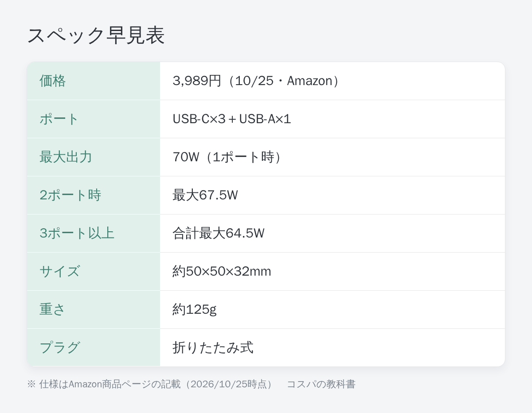Click the 合計最大64.5W value
Screen dimensions: 532x413
point(218,233)
